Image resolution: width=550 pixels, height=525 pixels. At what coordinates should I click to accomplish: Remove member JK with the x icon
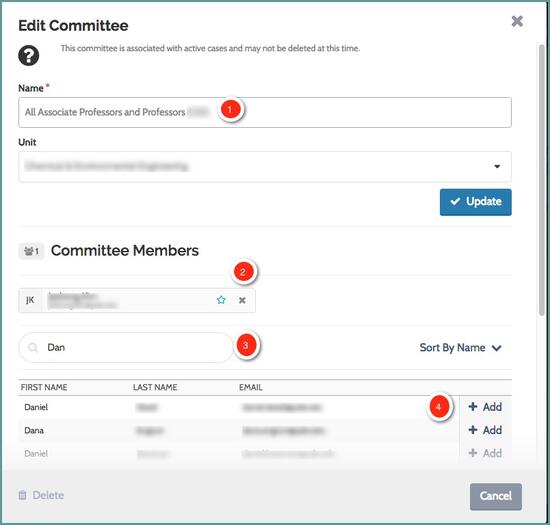pos(242,300)
